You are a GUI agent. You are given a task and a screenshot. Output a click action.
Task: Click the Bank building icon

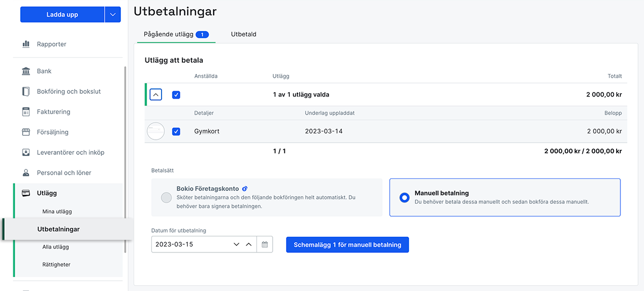click(26, 71)
